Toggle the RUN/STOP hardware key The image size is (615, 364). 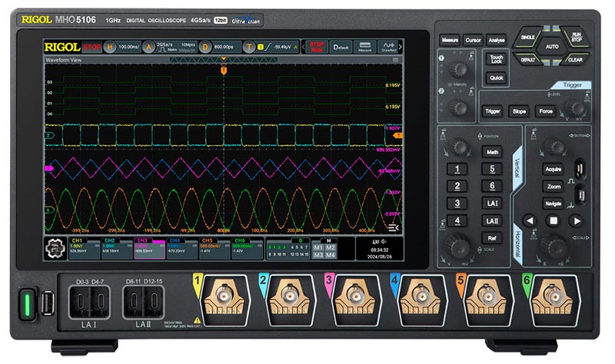pos(575,38)
